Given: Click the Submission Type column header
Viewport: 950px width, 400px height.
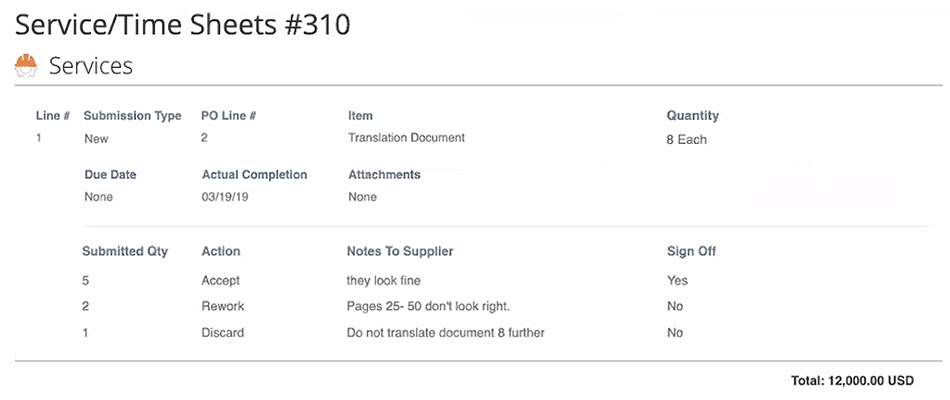Looking at the screenshot, I should [x=132, y=116].
